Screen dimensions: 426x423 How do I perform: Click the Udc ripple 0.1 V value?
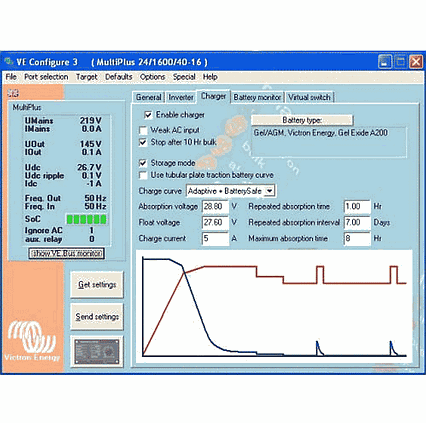pos(92,176)
